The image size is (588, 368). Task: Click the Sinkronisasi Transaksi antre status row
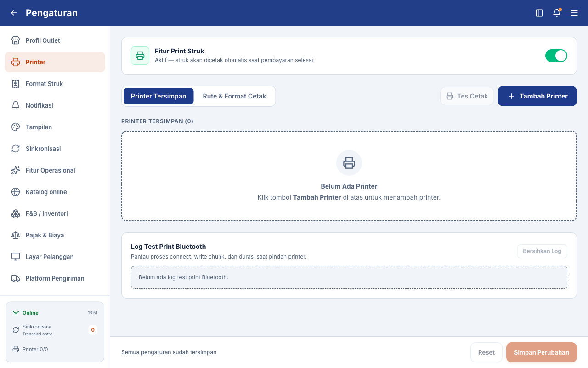pos(55,330)
